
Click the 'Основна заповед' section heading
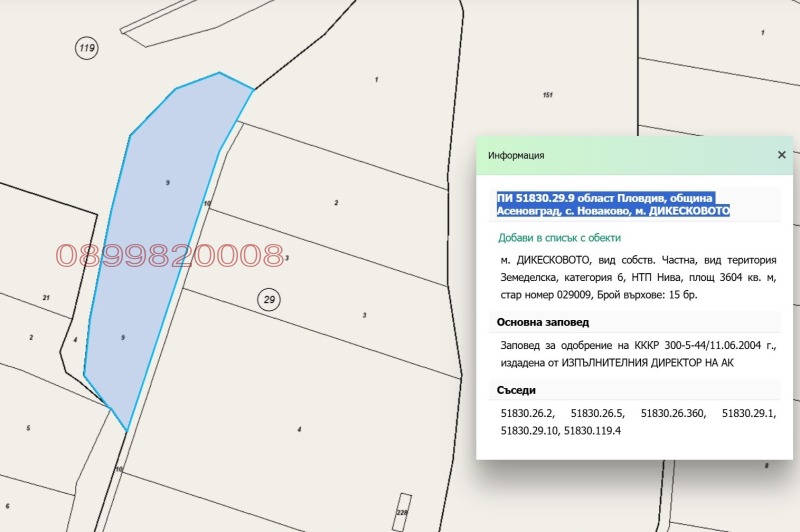[x=544, y=323]
